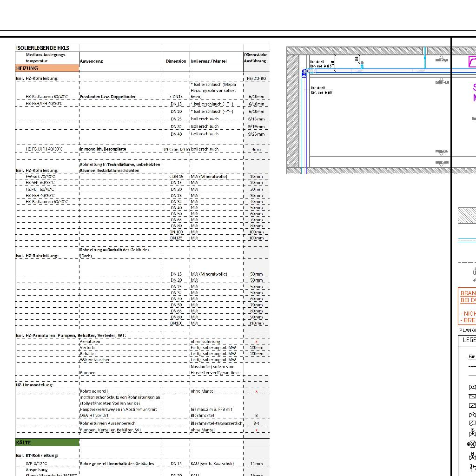Click the blue pipe elbow fitting in drawing
This screenshot has height=476, width=476.
305,72
